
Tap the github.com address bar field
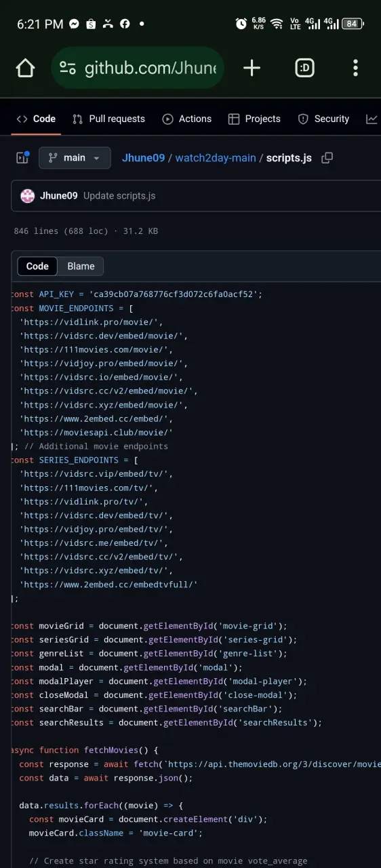click(x=138, y=68)
